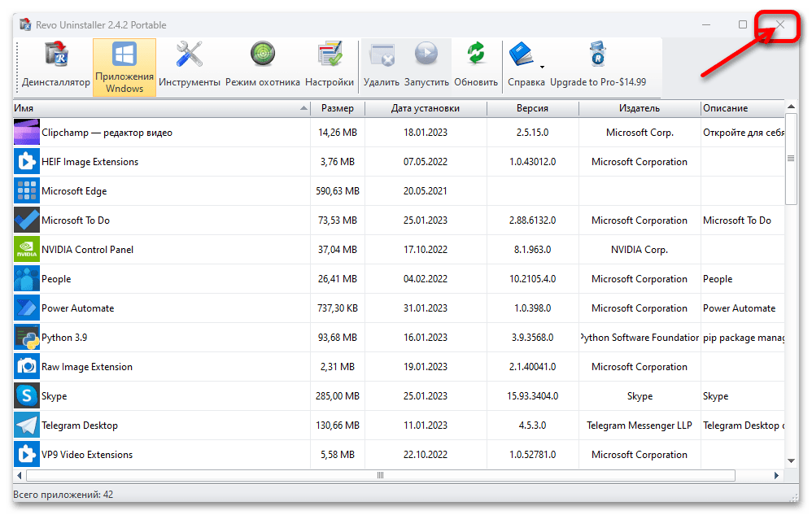The width and height of the screenshot is (812, 515).
Task: Select the NVIDIA Control Panel icon
Action: 26,250
